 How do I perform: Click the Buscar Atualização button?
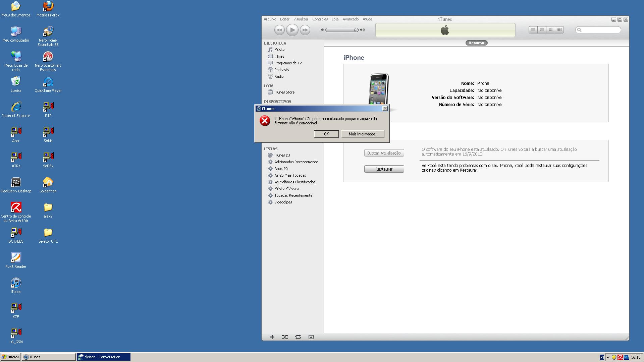(384, 153)
